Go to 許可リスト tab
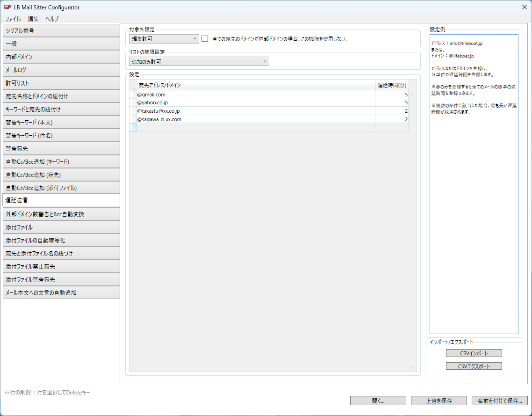Screen dimensions: 532x416 point(61,83)
